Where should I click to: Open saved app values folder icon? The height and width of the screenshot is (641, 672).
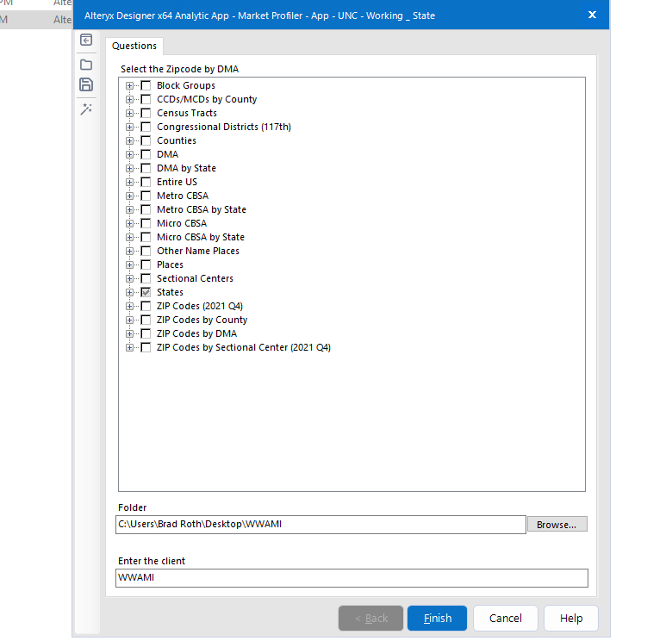point(86,65)
